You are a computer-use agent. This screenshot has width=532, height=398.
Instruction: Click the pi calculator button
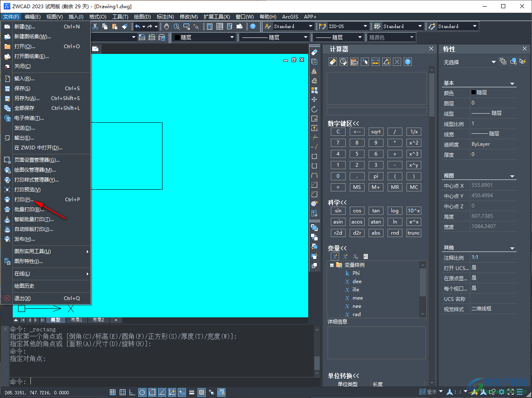pyautogui.click(x=376, y=176)
